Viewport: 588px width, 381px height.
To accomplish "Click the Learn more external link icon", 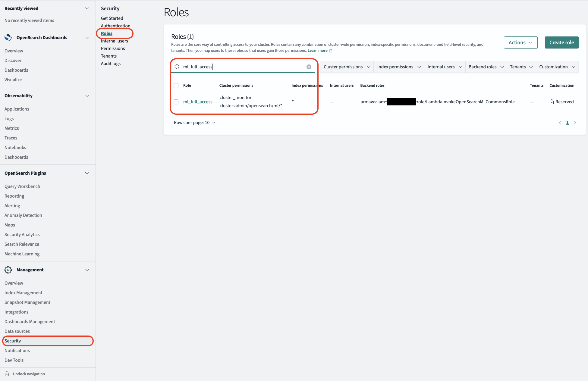I will pos(331,51).
